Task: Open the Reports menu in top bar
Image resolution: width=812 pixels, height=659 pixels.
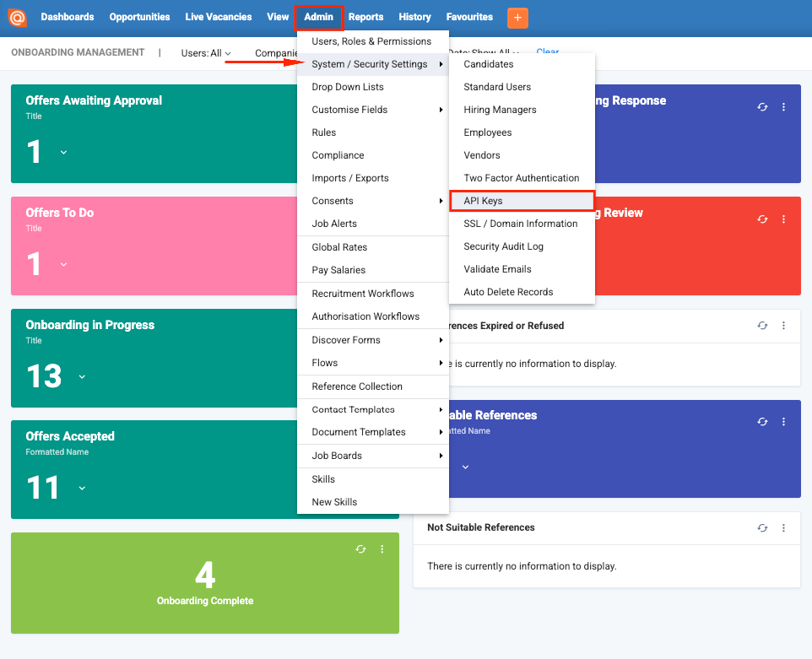Action: click(365, 17)
